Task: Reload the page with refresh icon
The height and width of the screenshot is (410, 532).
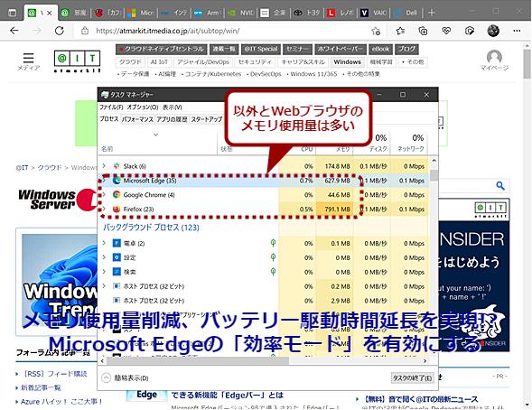Action: coord(60,31)
